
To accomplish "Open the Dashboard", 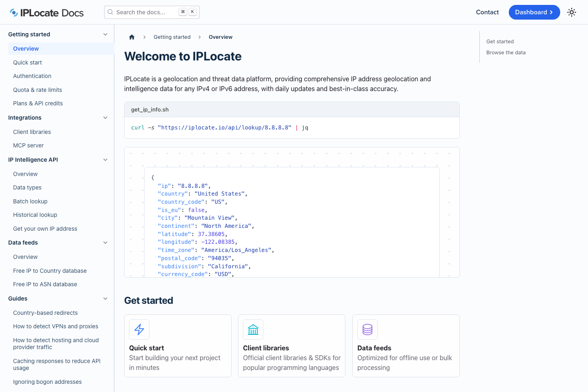I will 534,12.
